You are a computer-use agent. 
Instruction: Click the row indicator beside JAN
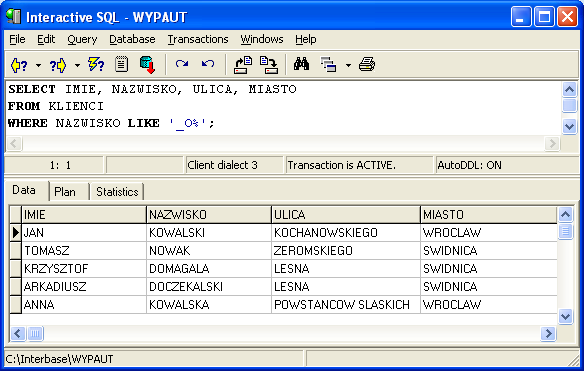(x=15, y=233)
